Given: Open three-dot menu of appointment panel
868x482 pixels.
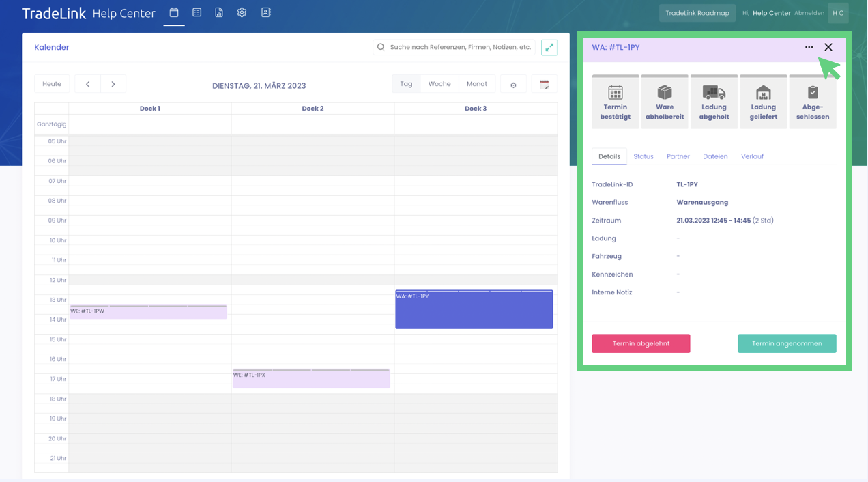Looking at the screenshot, I should click(809, 47).
